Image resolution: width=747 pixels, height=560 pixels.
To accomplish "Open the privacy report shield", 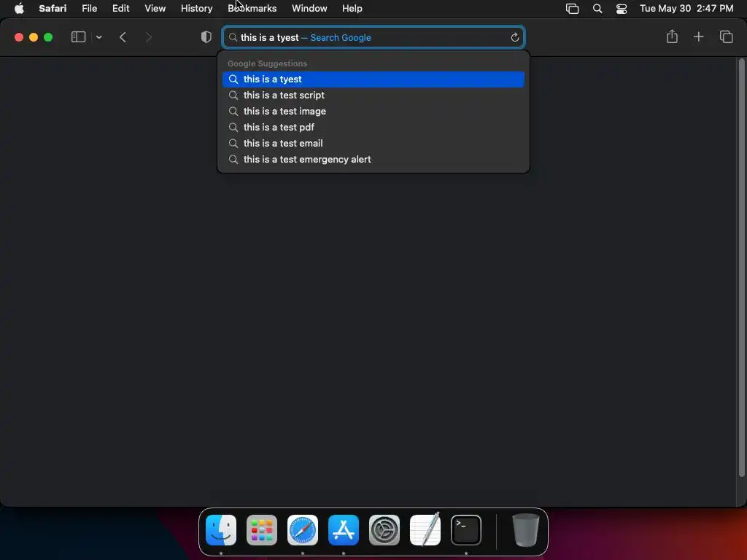I will (206, 37).
